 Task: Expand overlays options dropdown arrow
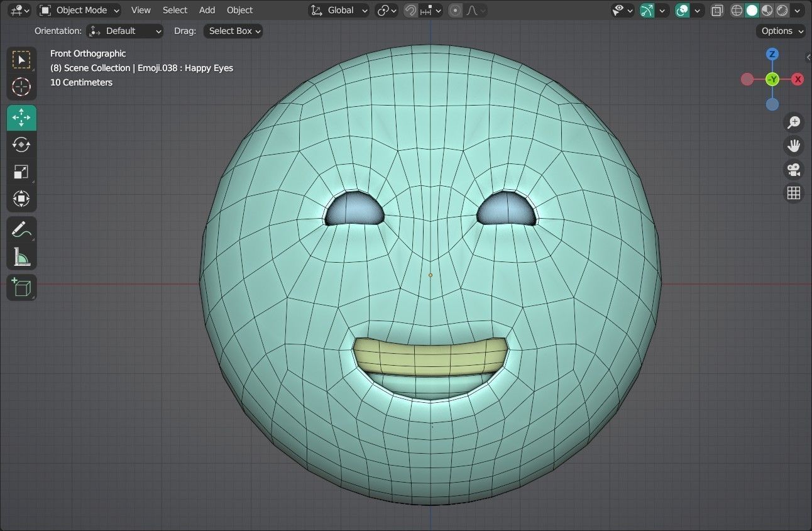[x=697, y=10]
